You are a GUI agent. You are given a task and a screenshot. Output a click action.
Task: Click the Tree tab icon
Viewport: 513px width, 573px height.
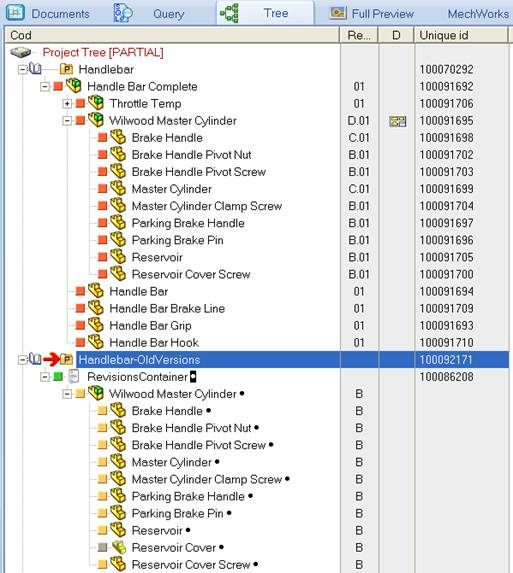click(229, 13)
